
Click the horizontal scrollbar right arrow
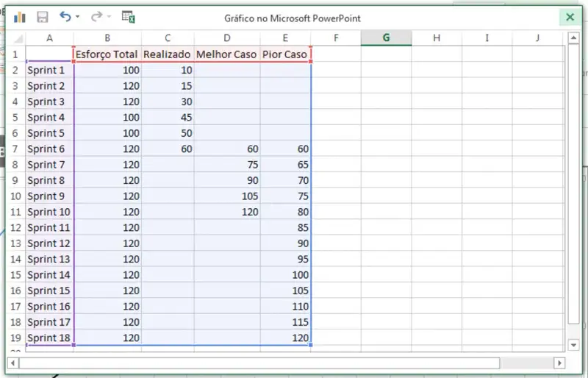click(559, 363)
